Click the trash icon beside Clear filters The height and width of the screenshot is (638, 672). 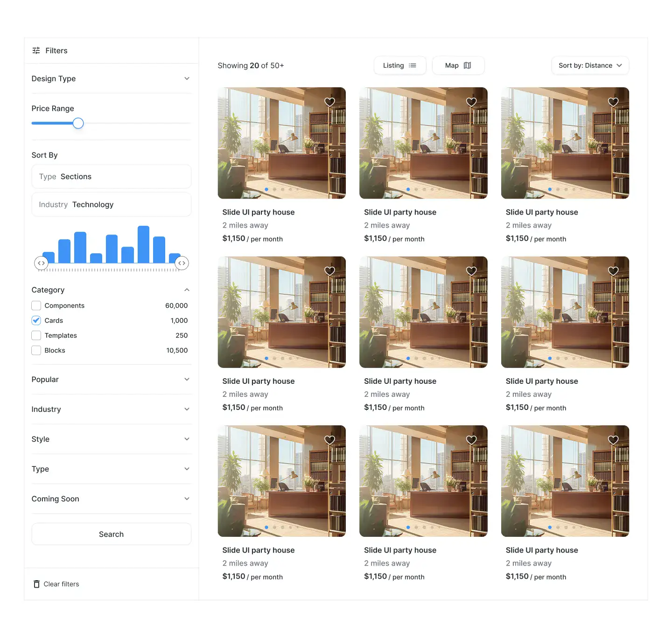(36, 584)
